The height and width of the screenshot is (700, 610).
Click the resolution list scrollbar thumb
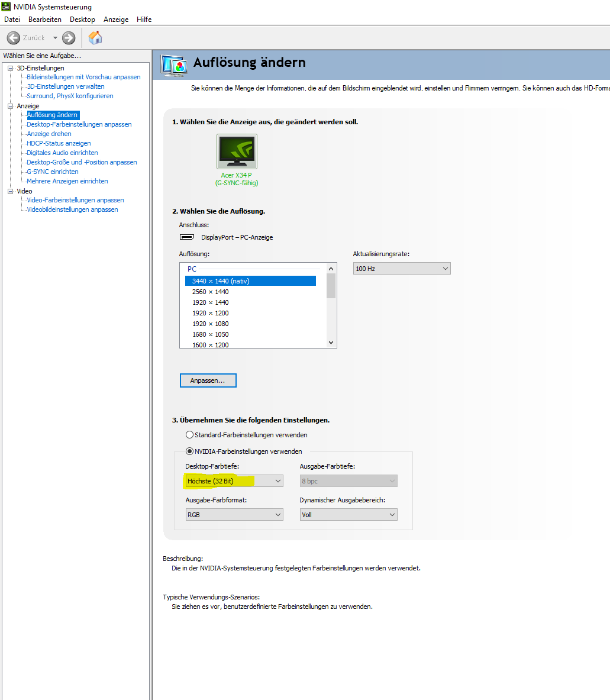tap(331, 286)
